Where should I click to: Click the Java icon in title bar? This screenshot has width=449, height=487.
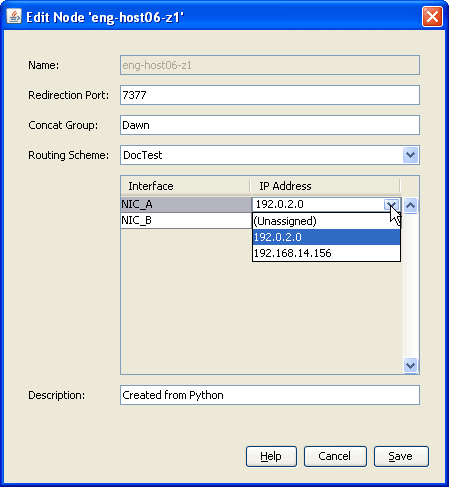14,17
